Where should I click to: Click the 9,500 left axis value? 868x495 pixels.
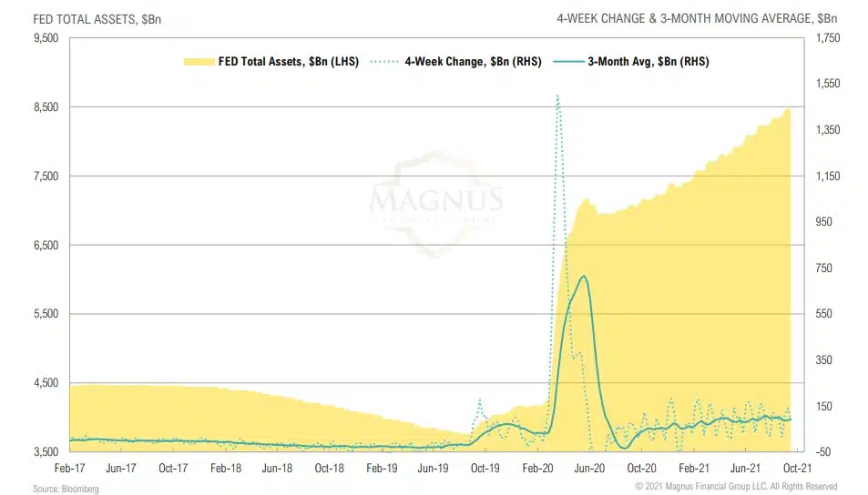46,38
